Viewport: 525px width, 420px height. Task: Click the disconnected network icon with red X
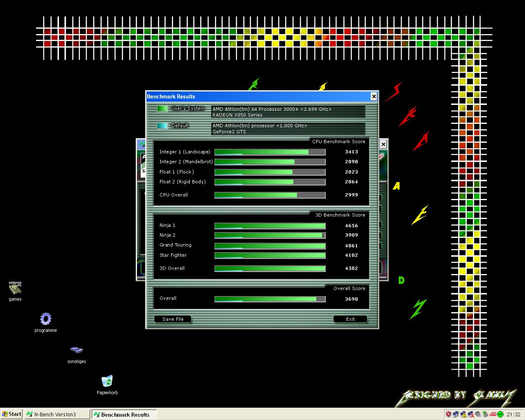coord(471,414)
